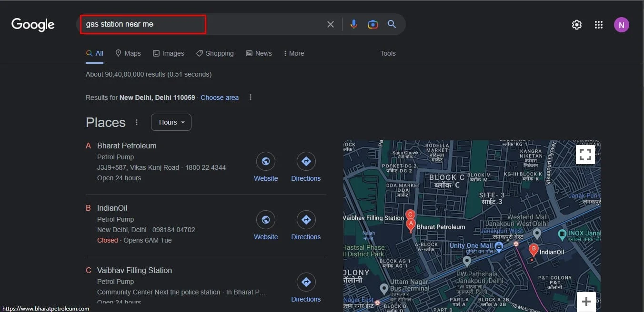The height and width of the screenshot is (312, 644).
Task: Click 'Open 24 hours' under Bharat Petroleum
Action: point(119,178)
